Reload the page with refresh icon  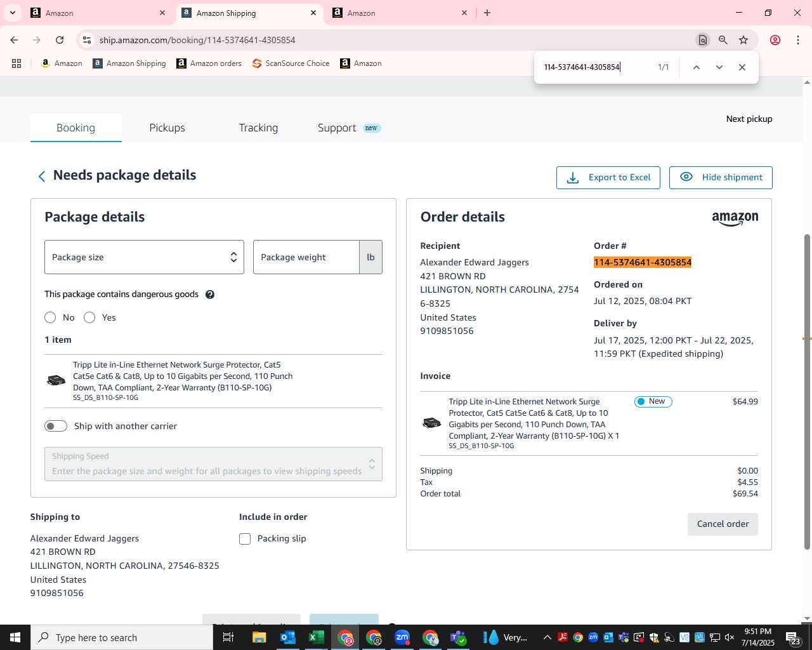(60, 40)
